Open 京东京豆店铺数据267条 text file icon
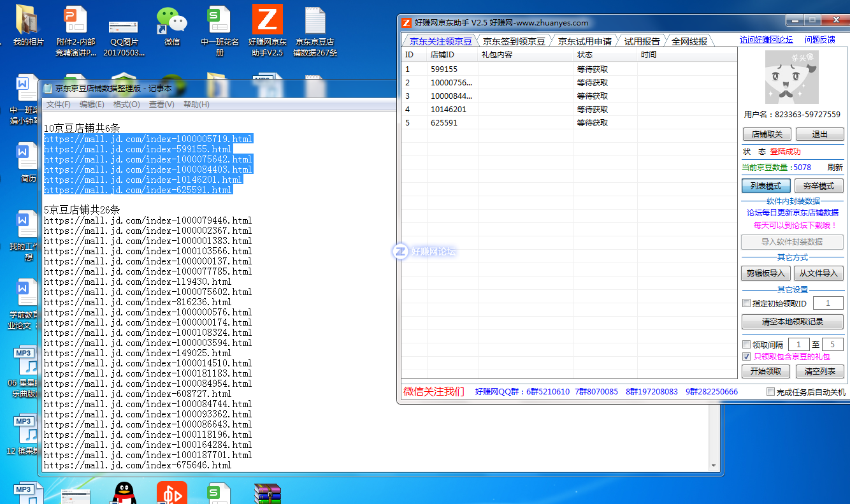850x504 pixels. tap(315, 31)
